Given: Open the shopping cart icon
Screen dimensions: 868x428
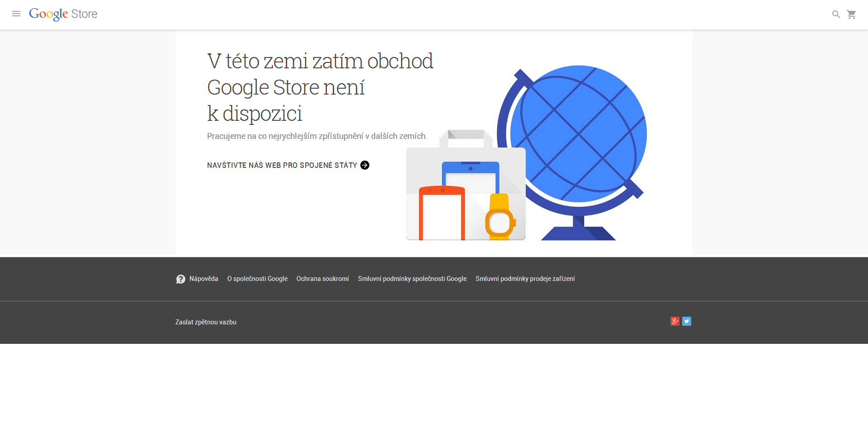Looking at the screenshot, I should [851, 14].
